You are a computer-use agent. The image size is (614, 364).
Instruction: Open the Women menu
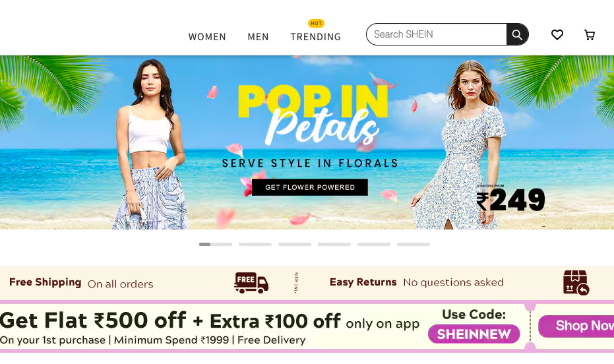pos(207,37)
